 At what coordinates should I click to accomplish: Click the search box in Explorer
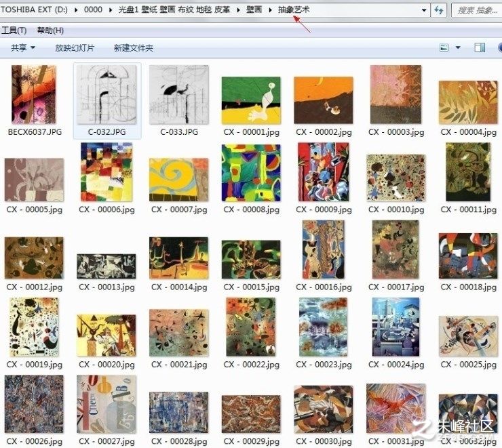(x=476, y=10)
